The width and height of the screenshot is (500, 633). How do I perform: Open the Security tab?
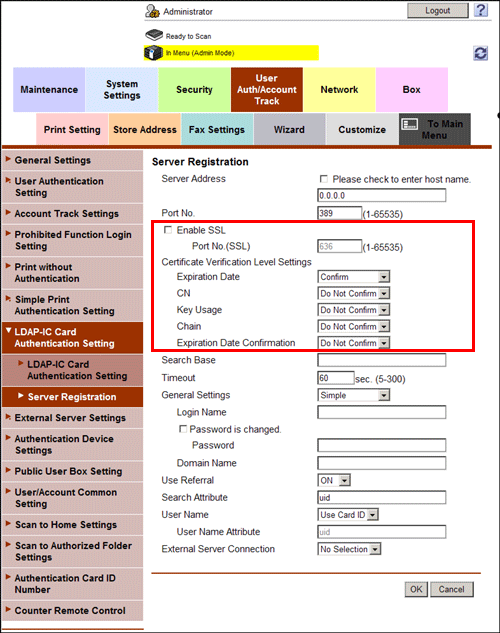coord(194,90)
